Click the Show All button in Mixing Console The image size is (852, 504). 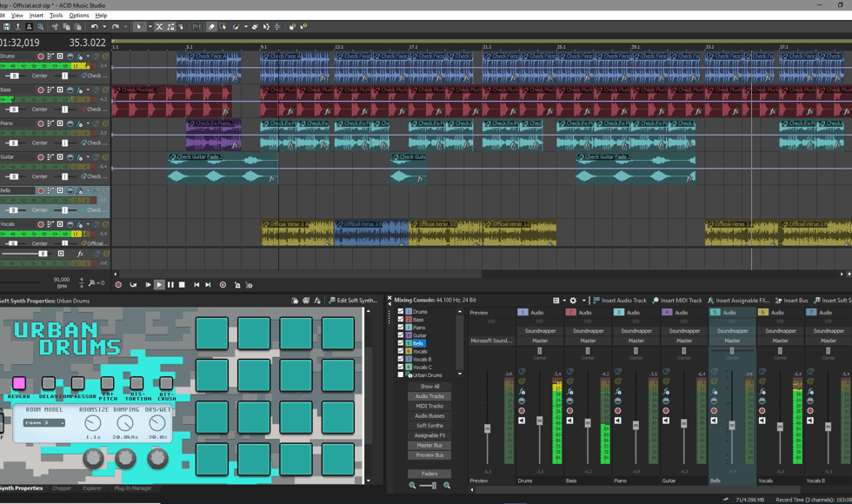click(x=429, y=387)
